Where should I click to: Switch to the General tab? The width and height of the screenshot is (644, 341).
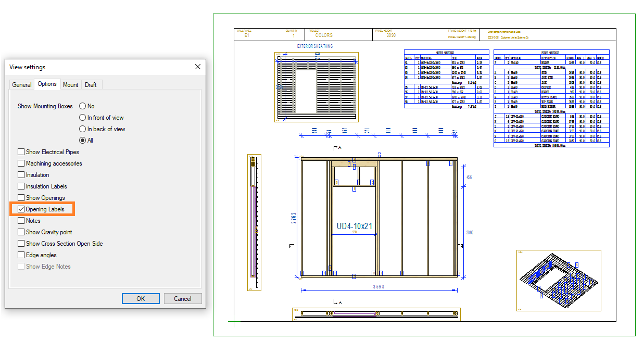(x=22, y=85)
